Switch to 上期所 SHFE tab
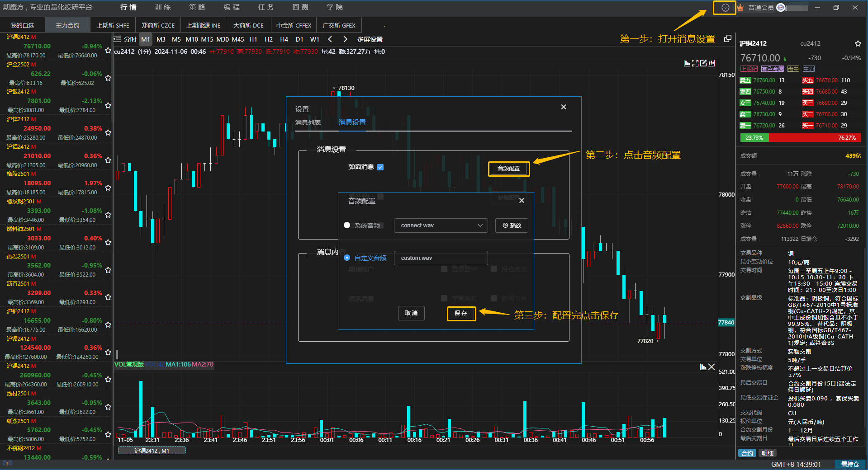Viewport: 868px width, 470px height. tap(113, 25)
